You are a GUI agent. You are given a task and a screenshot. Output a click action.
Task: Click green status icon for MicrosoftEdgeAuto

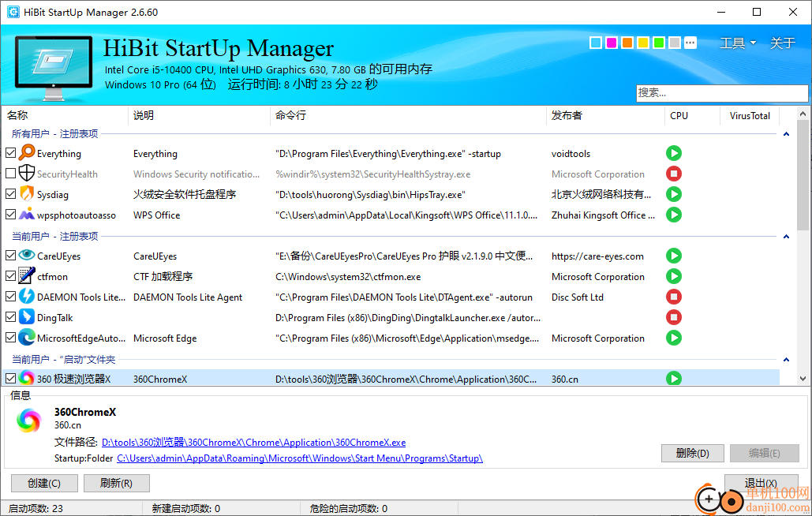674,338
